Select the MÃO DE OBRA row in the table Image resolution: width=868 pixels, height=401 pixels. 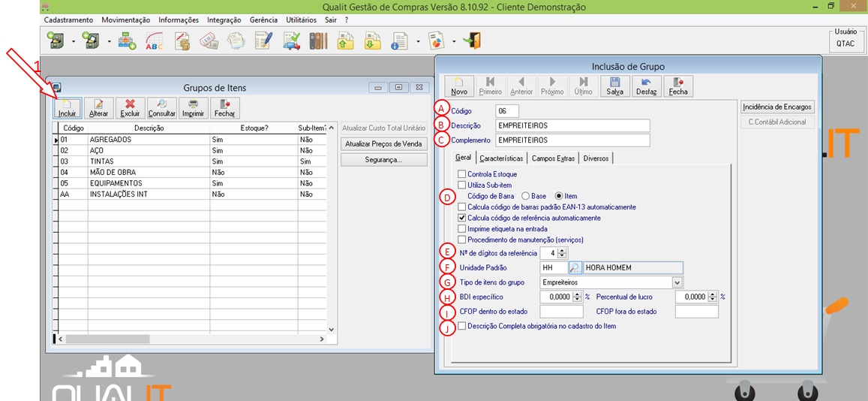pos(194,172)
